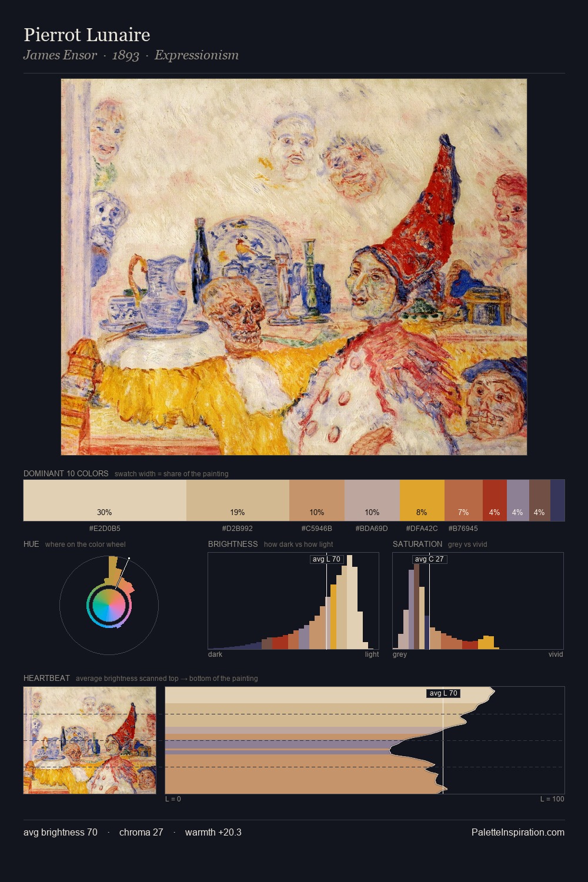
Task: Click the hex code #DFA42C
Action: pyautogui.click(x=422, y=528)
